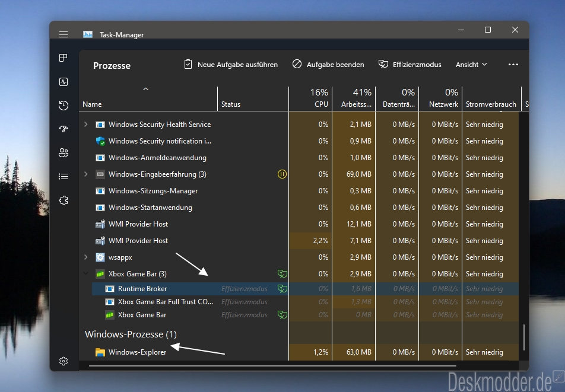Click the Xbox Game Bar (3) group icon
The height and width of the screenshot is (392, 565).
100,274
